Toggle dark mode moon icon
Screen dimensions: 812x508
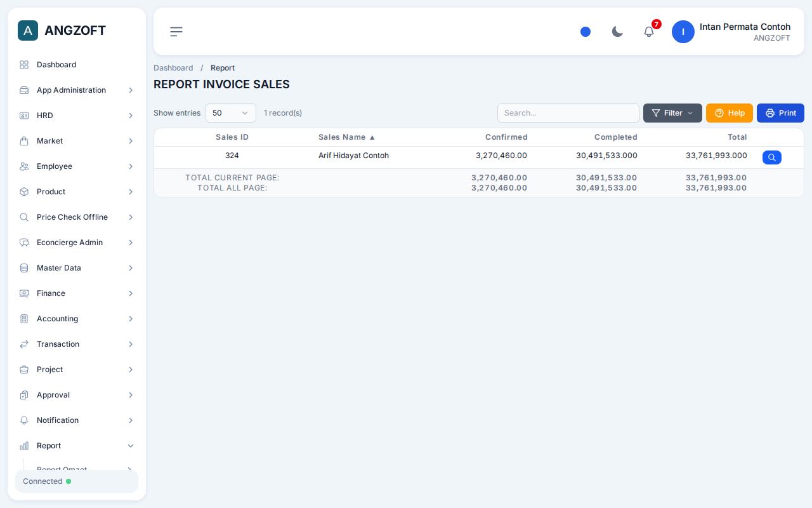point(617,32)
